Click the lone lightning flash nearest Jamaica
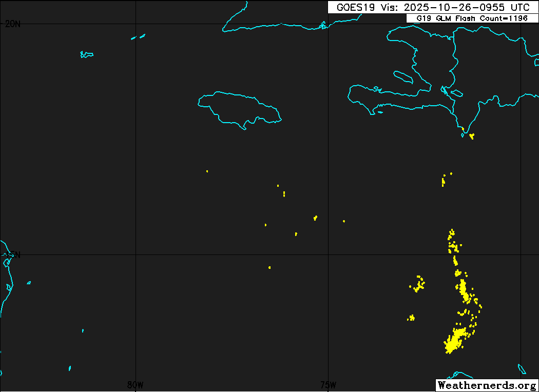539x392 pixels. [x=207, y=171]
